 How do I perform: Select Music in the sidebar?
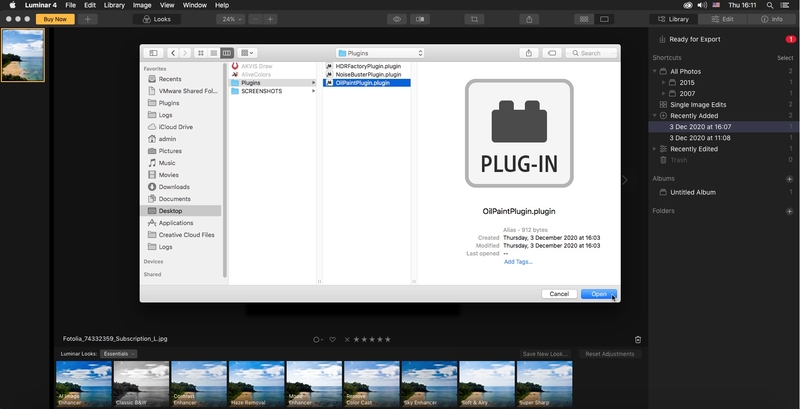pyautogui.click(x=167, y=163)
